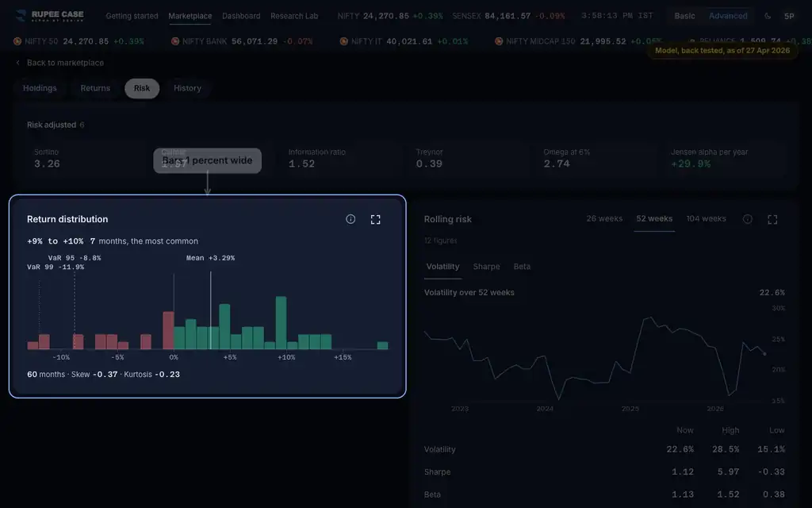Switch to the Returns tab
This screenshot has height=508, width=812.
pyautogui.click(x=95, y=88)
